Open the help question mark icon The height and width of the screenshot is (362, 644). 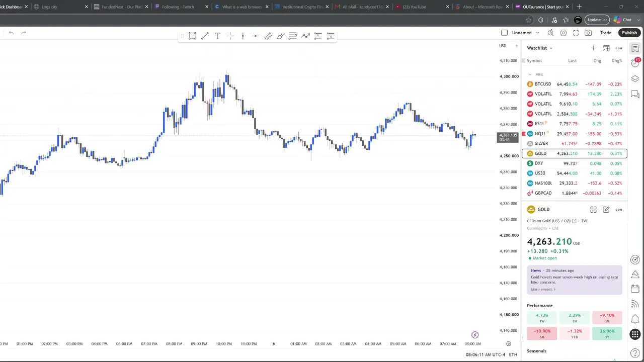pyautogui.click(x=635, y=353)
